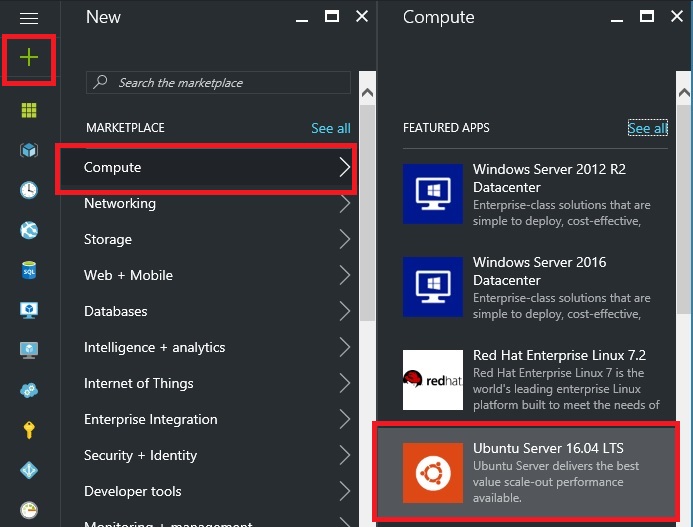The height and width of the screenshot is (527, 693).
Task: Close the Compute blade
Action: click(677, 16)
